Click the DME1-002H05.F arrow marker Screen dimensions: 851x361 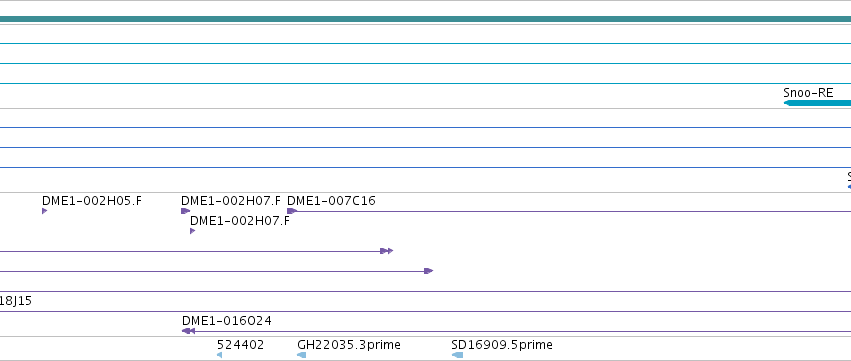[45, 211]
